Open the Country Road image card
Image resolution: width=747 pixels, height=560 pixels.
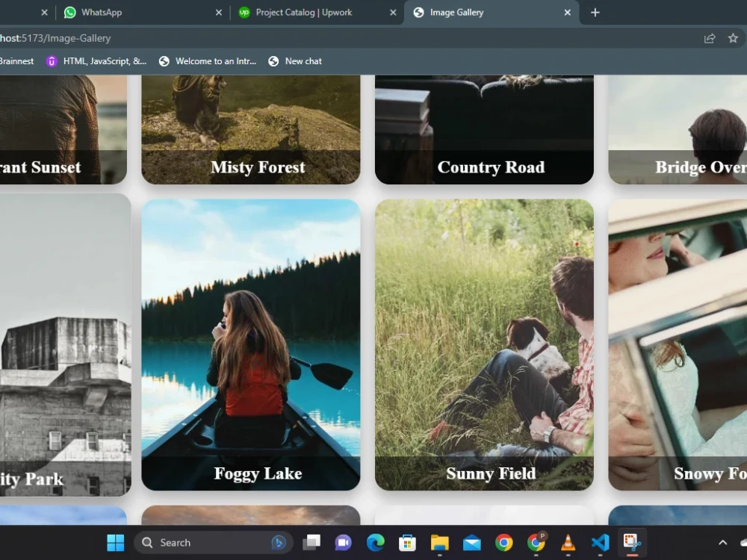pos(485,129)
